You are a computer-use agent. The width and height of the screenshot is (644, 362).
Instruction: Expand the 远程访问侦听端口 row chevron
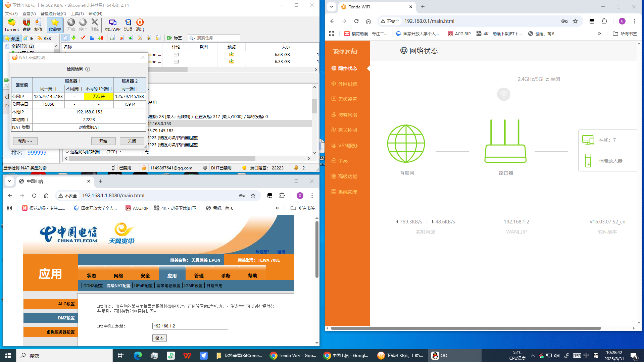(67, 152)
